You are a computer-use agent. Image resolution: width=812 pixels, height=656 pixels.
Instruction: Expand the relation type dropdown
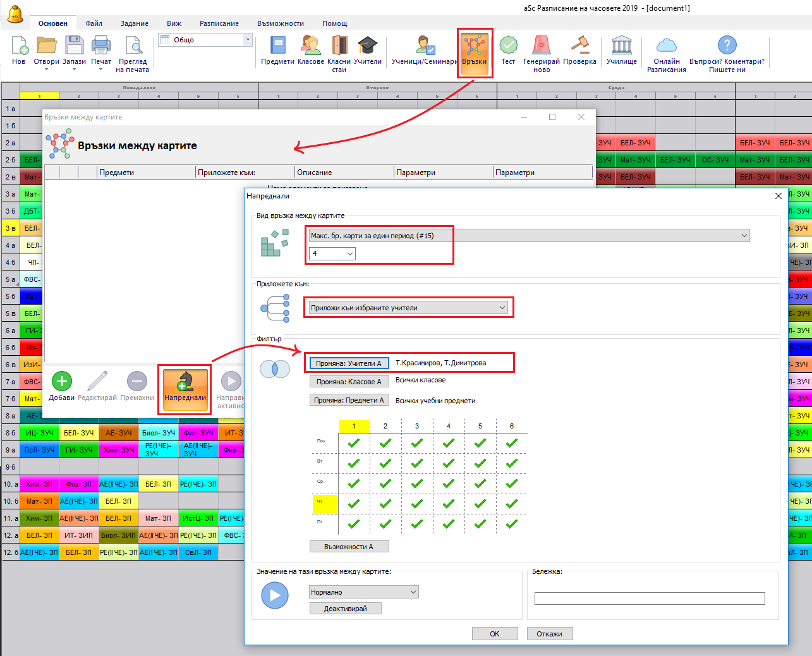click(744, 236)
